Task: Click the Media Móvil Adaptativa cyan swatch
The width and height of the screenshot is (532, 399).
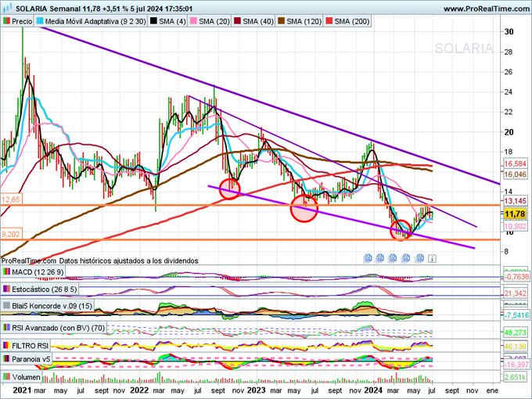Action: pos(40,21)
